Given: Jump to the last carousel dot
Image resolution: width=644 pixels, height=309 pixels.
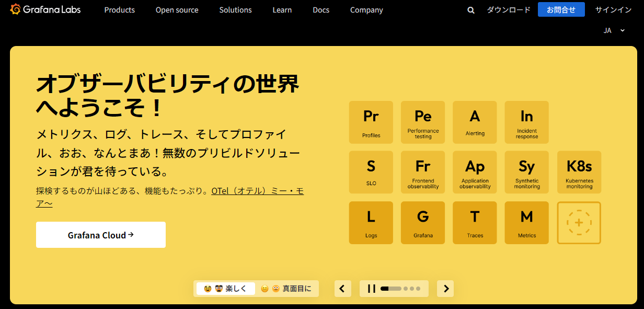Looking at the screenshot, I should point(418,289).
